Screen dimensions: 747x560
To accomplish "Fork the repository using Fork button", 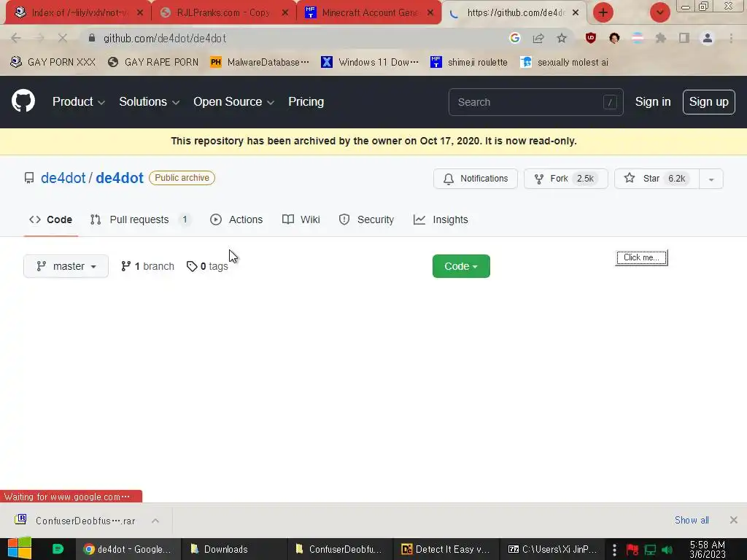I will point(565,179).
